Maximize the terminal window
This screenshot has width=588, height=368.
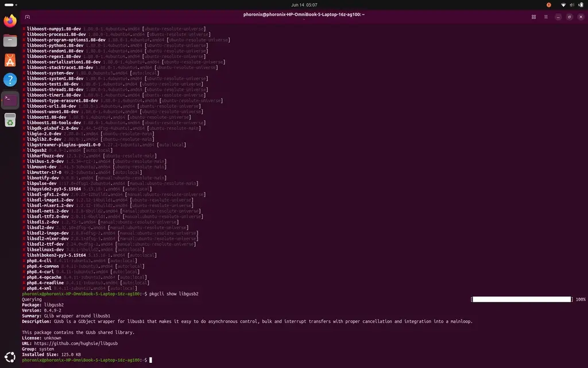[x=569, y=17]
